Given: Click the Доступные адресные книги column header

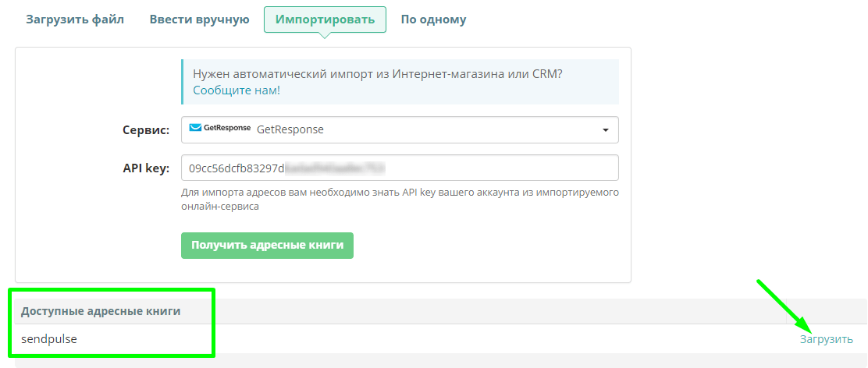Looking at the screenshot, I should coord(101,311).
